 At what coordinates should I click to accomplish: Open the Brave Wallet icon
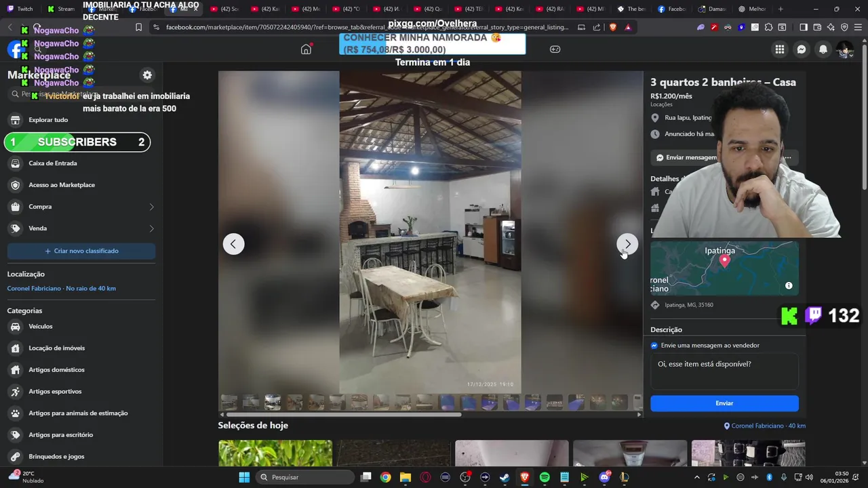(x=817, y=27)
